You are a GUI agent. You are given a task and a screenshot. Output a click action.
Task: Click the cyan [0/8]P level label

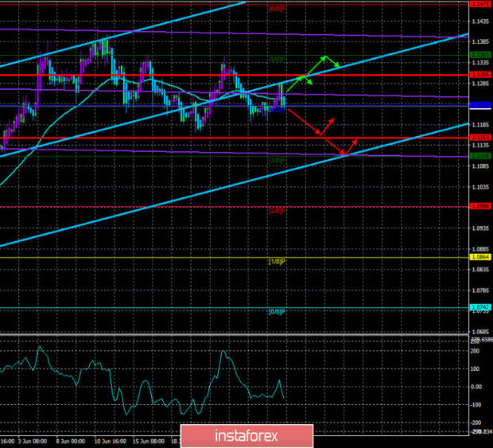(277, 312)
